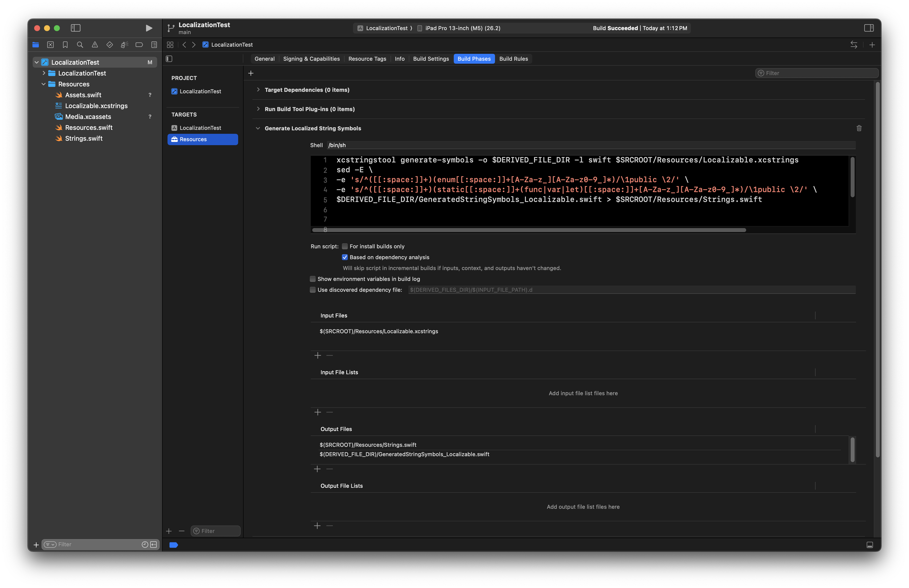Select the Resources target
The height and width of the screenshot is (588, 909).
pyautogui.click(x=202, y=139)
